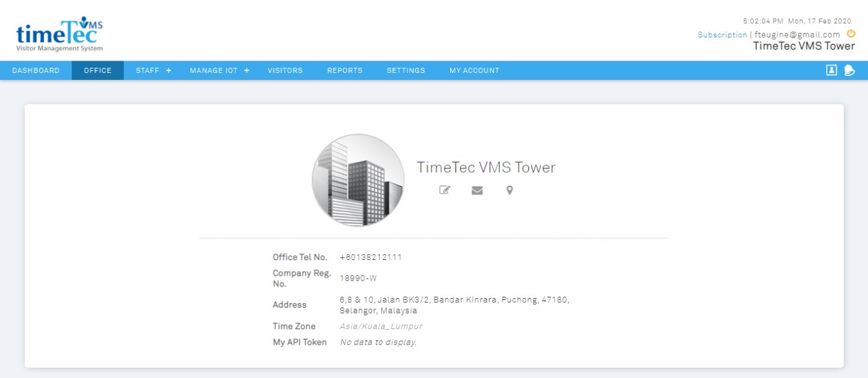Image resolution: width=868 pixels, height=378 pixels.
Task: Click the envelope mail icon under the office name
Action: tap(477, 190)
